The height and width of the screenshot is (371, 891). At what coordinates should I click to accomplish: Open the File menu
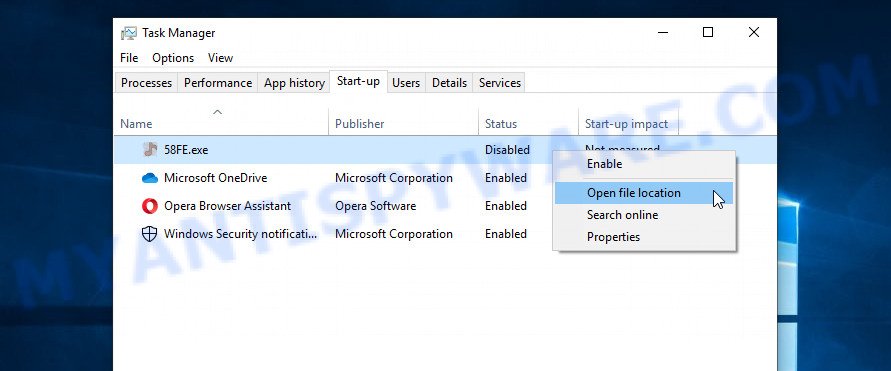click(129, 58)
